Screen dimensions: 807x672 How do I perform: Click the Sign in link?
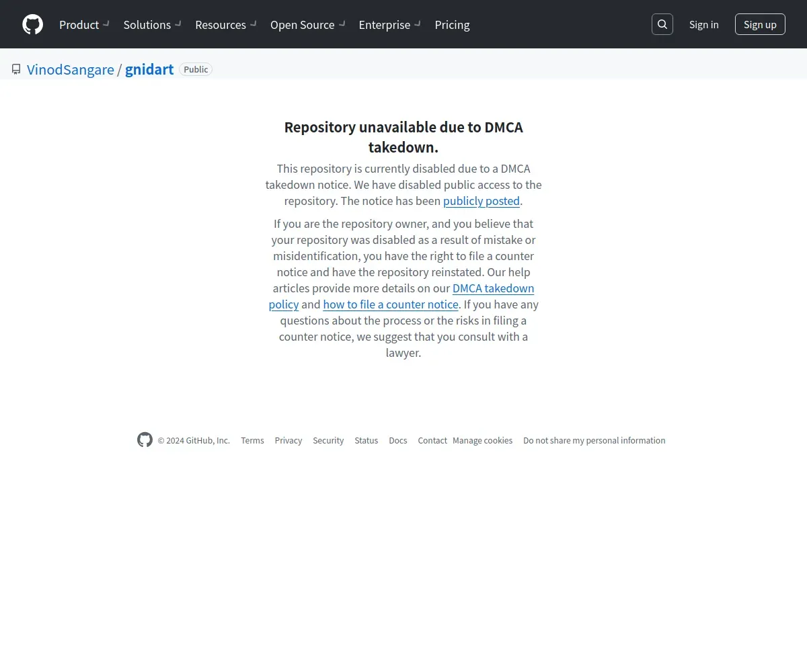(703, 24)
